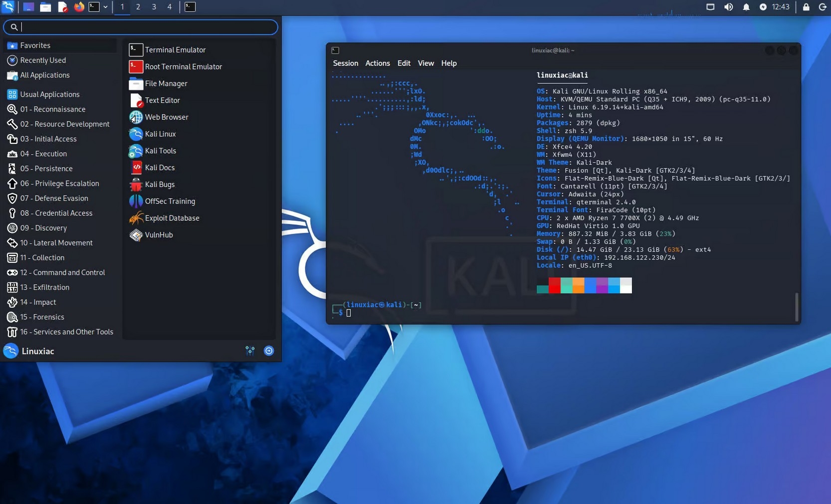Open Text Editor from favorites list
This screenshot has width=831, height=504.
[x=200, y=100]
